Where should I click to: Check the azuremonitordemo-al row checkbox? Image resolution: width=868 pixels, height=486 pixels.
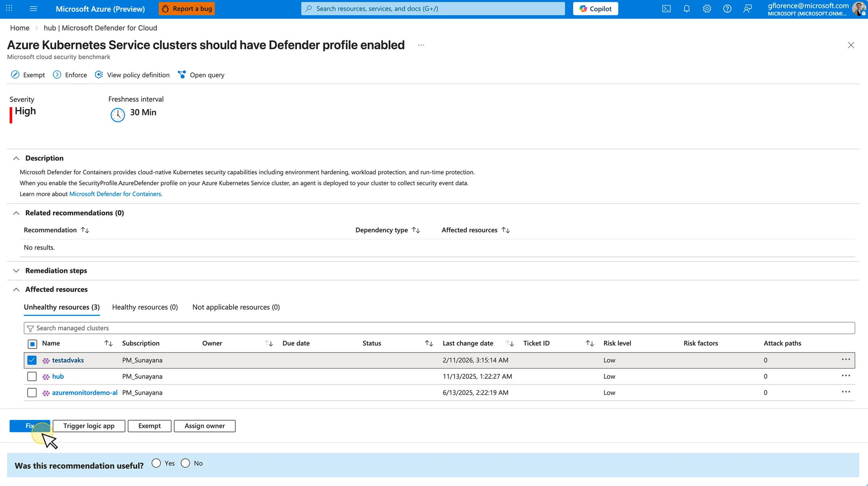point(32,393)
